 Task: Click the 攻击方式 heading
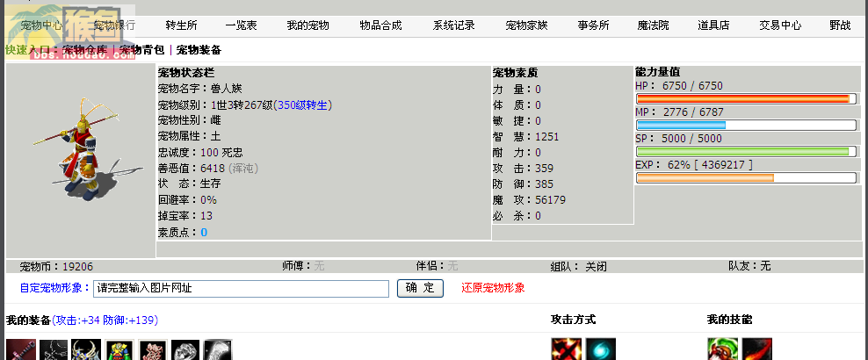[574, 320]
